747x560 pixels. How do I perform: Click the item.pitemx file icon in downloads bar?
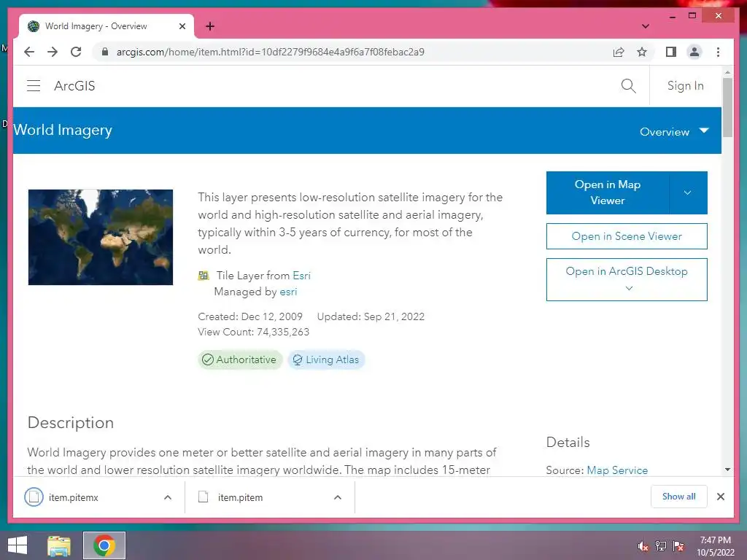click(x=34, y=497)
